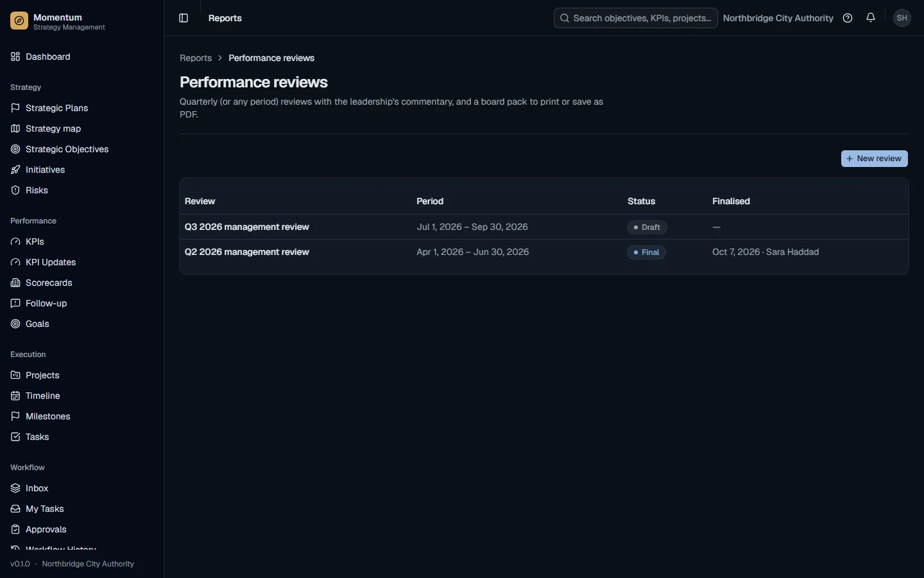Click the Strategic Objectives target icon

(15, 149)
